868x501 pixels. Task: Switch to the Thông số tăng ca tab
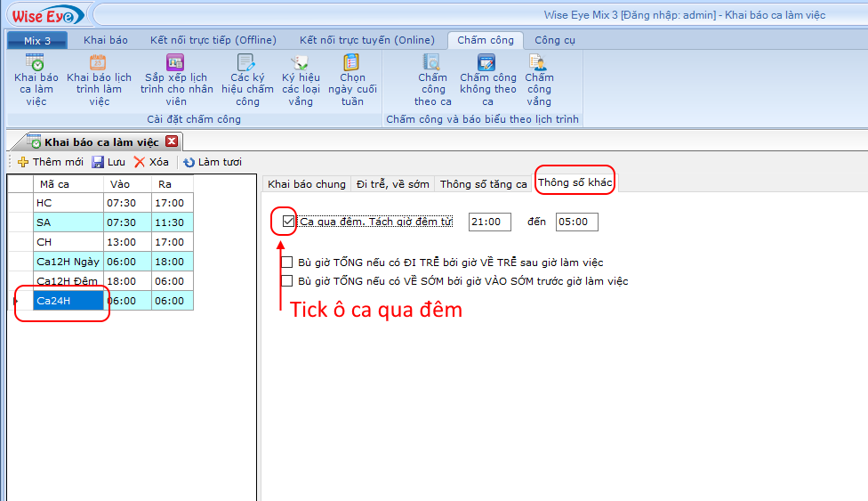pyautogui.click(x=483, y=184)
